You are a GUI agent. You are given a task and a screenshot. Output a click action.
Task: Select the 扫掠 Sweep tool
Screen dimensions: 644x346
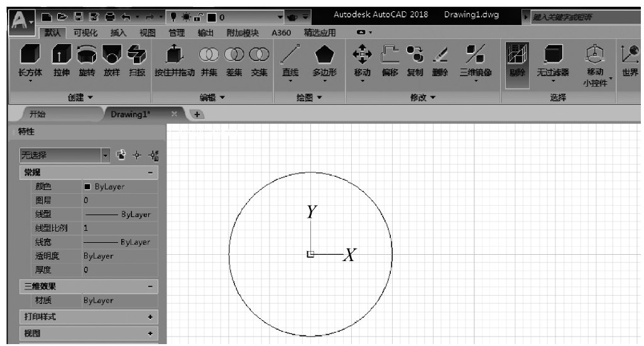click(x=137, y=61)
